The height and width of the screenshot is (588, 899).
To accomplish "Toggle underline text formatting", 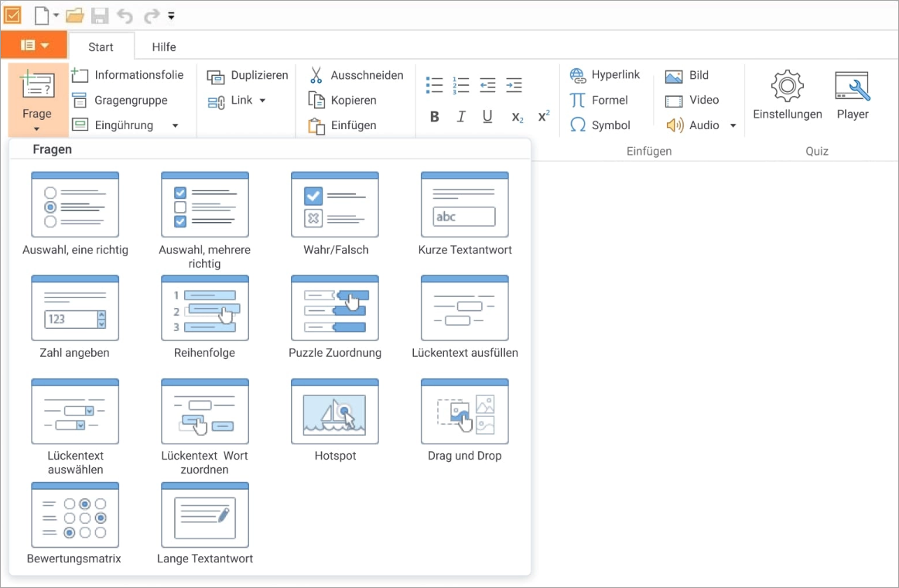I will pyautogui.click(x=487, y=117).
